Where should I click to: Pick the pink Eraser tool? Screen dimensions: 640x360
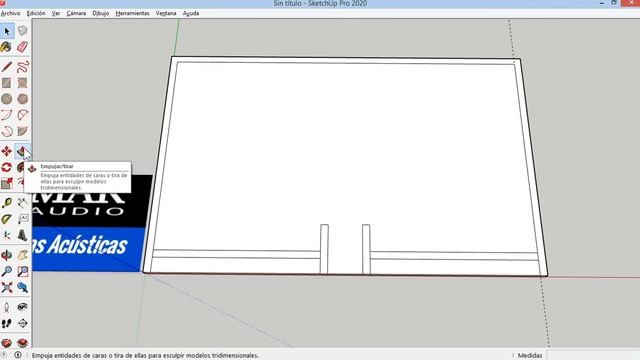coord(22,47)
